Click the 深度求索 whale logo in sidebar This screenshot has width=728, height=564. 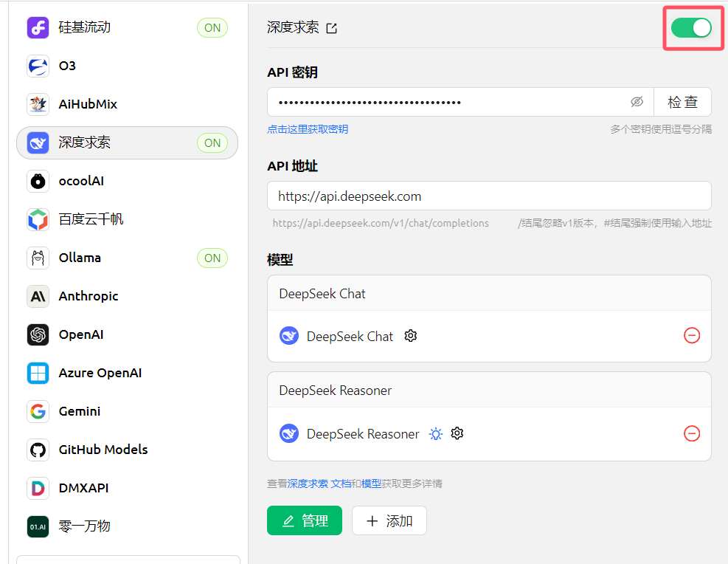coord(38,142)
